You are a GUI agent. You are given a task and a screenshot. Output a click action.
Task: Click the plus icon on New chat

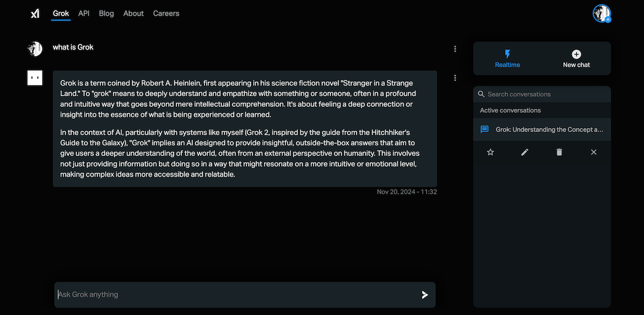tap(576, 54)
